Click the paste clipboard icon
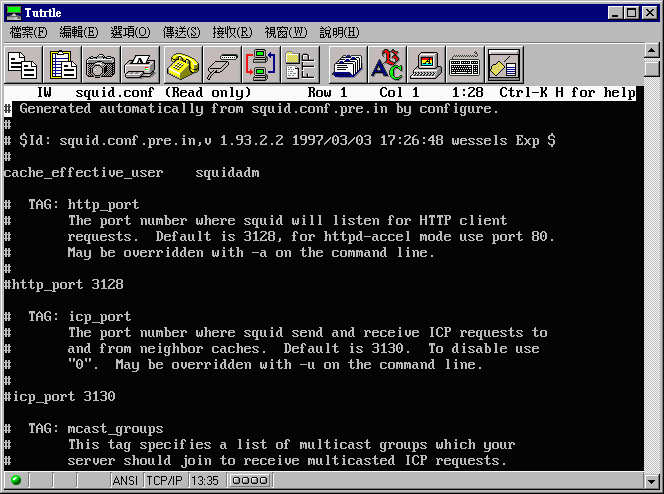Screen dimensions: 664x494 [x=62, y=65]
